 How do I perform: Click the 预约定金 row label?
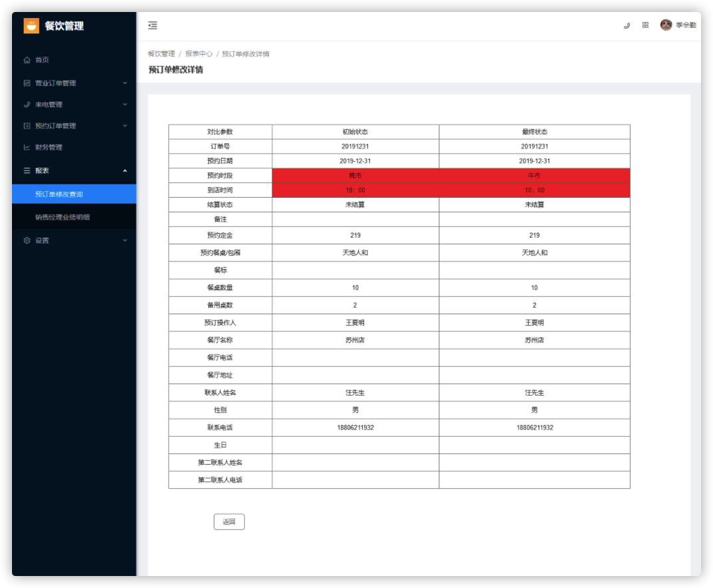(220, 235)
